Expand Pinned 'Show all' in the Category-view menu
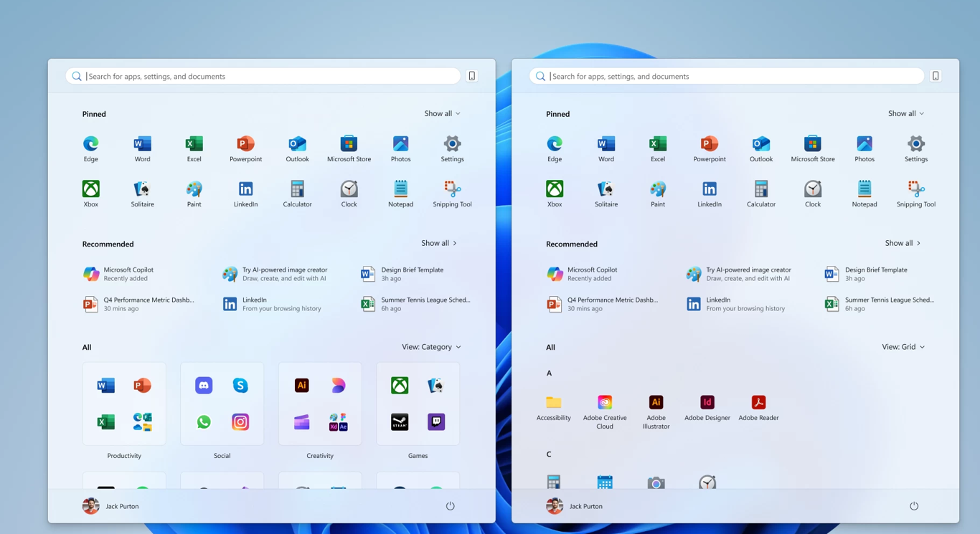 pyautogui.click(x=442, y=113)
